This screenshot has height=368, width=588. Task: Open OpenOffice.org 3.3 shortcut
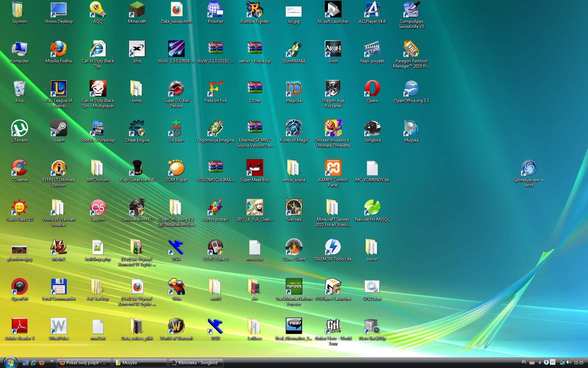(x=412, y=92)
